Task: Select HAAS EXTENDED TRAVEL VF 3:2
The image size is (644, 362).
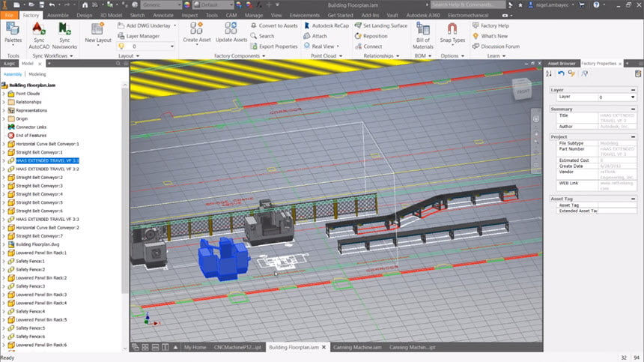Action: tap(47, 169)
